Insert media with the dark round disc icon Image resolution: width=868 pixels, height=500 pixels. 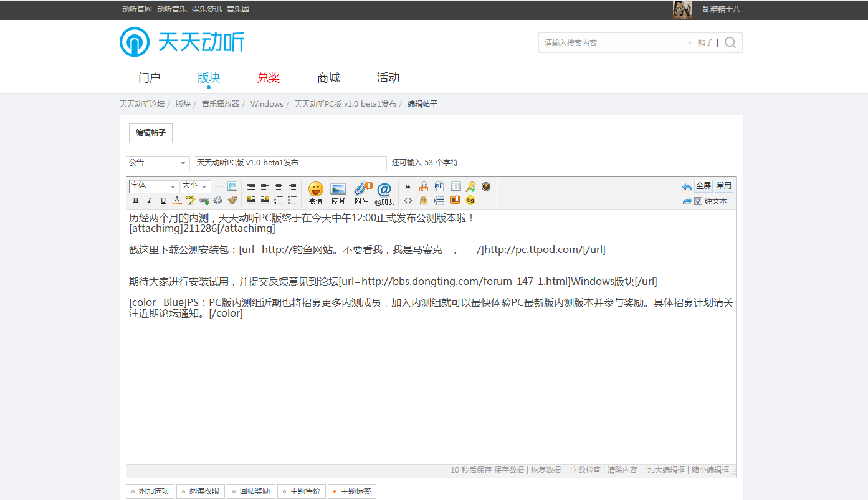[486, 186]
